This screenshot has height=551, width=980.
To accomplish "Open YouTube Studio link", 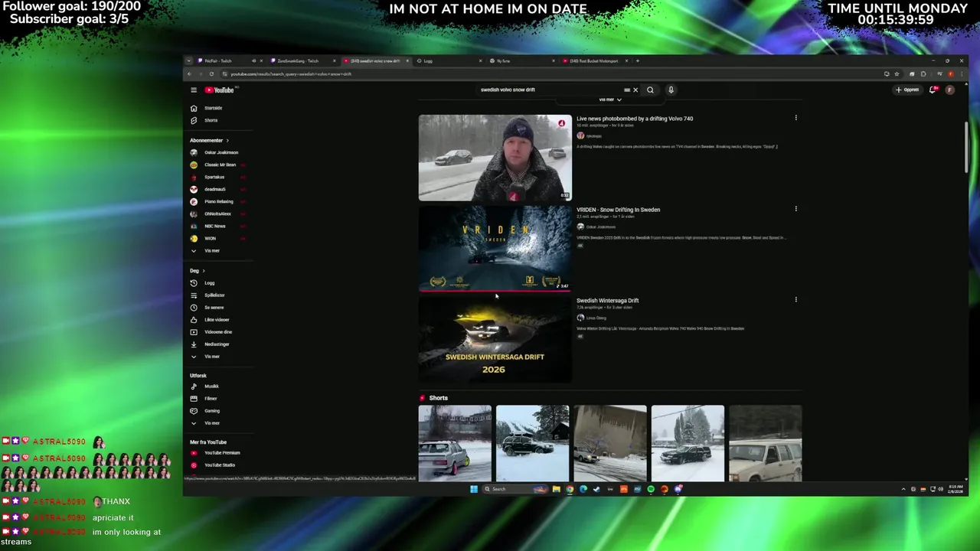I will 220,465.
